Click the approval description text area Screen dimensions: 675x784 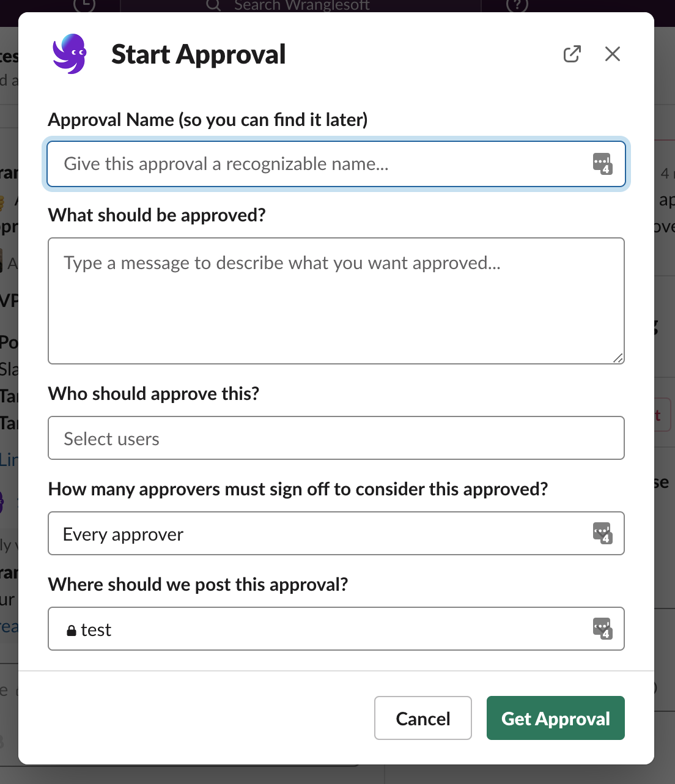tap(336, 300)
